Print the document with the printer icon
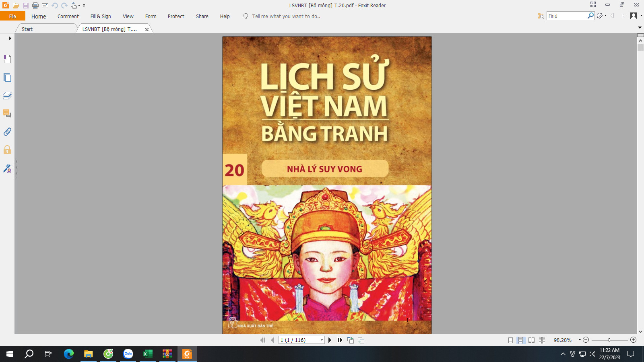644x362 pixels. pyautogui.click(x=35, y=6)
